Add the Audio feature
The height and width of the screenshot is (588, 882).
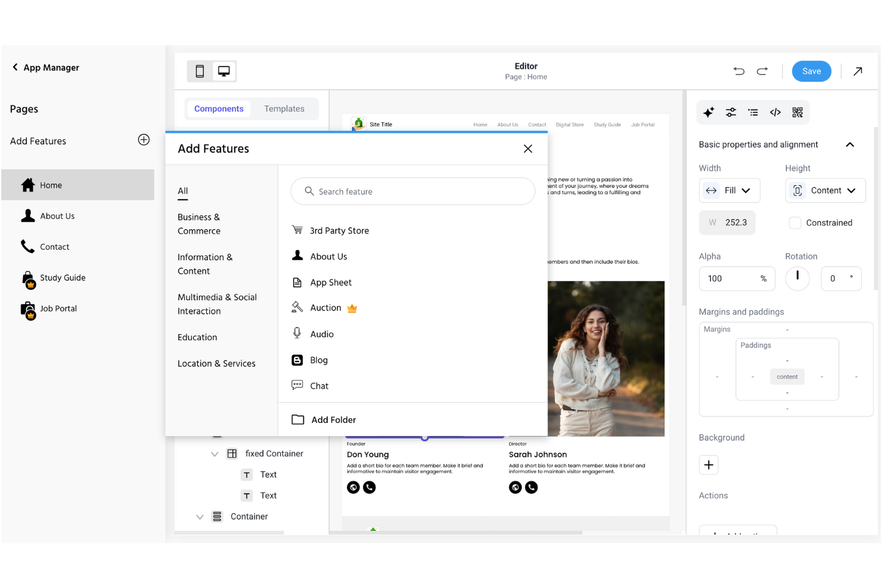click(313, 334)
